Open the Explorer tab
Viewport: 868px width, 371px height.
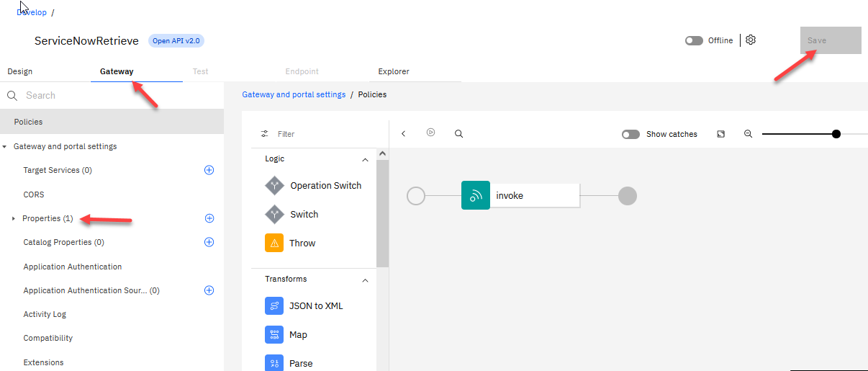point(394,71)
